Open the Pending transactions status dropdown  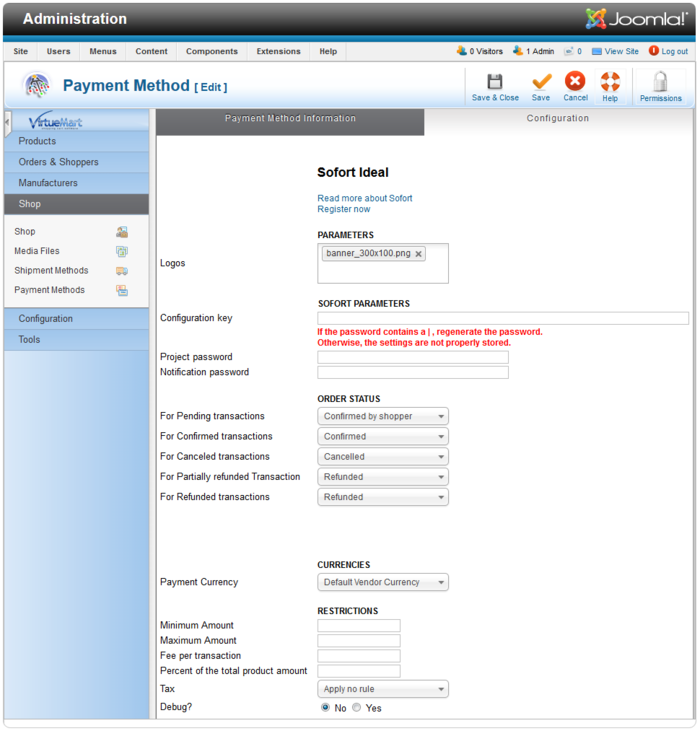383,416
